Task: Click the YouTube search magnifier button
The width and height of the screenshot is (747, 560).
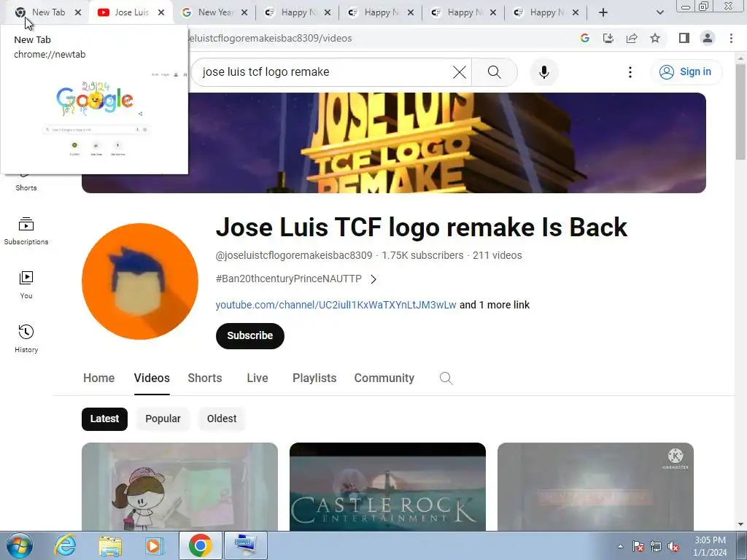Action: (494, 72)
